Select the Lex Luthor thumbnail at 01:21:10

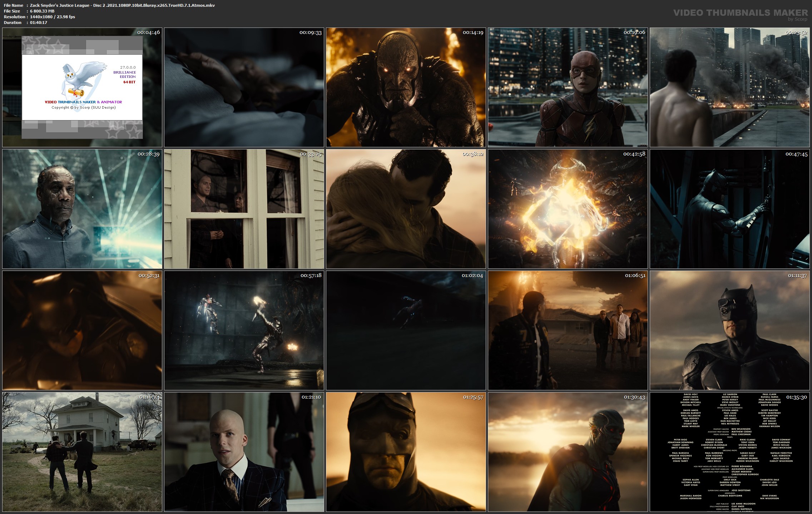(244, 452)
